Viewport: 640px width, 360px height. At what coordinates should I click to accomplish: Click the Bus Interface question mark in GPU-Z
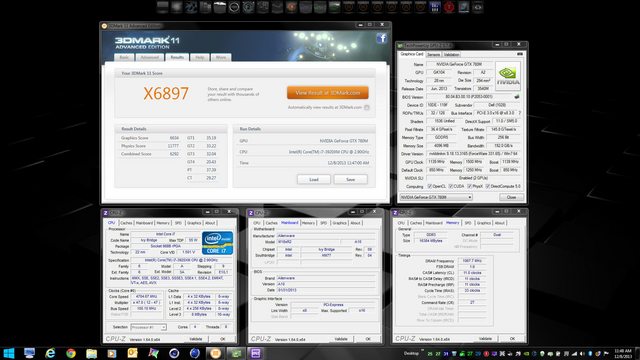[520, 113]
